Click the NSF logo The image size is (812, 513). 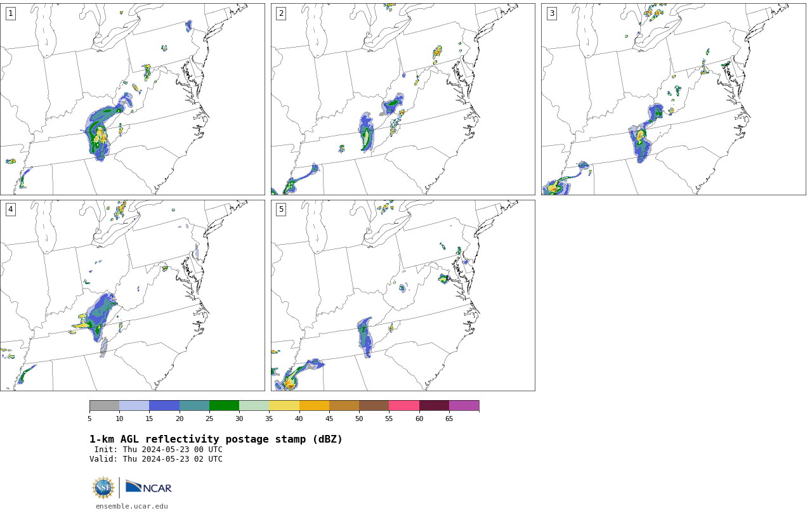(x=103, y=488)
